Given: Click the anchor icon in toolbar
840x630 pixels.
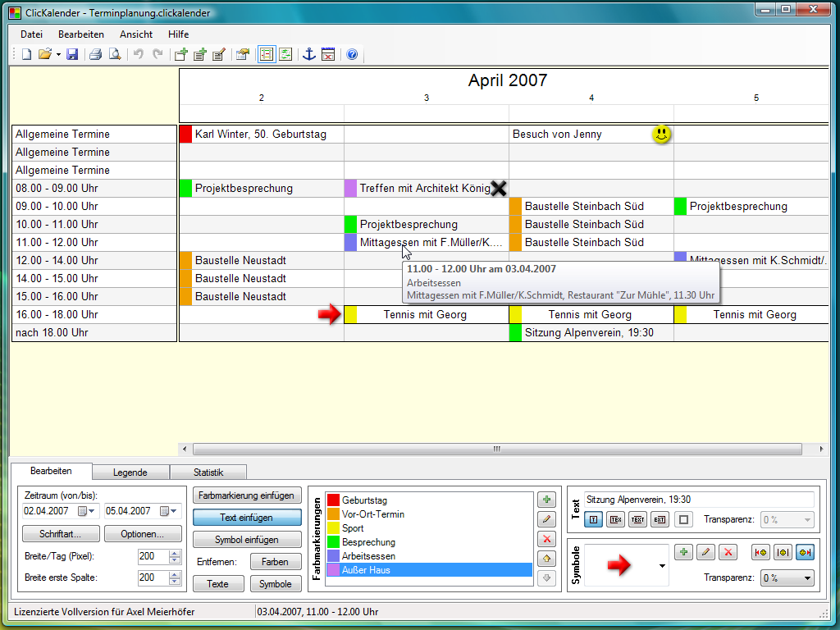Looking at the screenshot, I should tap(308, 55).
